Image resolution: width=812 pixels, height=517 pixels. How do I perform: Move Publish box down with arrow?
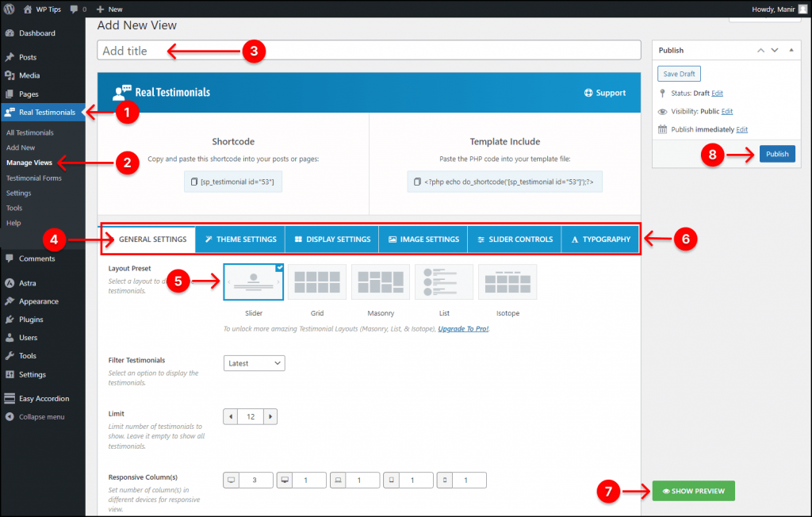(775, 50)
